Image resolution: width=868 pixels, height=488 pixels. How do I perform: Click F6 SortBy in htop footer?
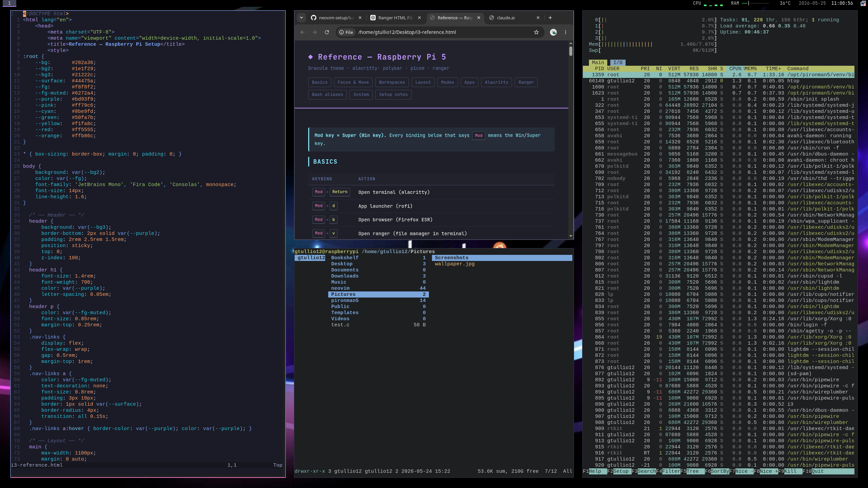tap(717, 471)
